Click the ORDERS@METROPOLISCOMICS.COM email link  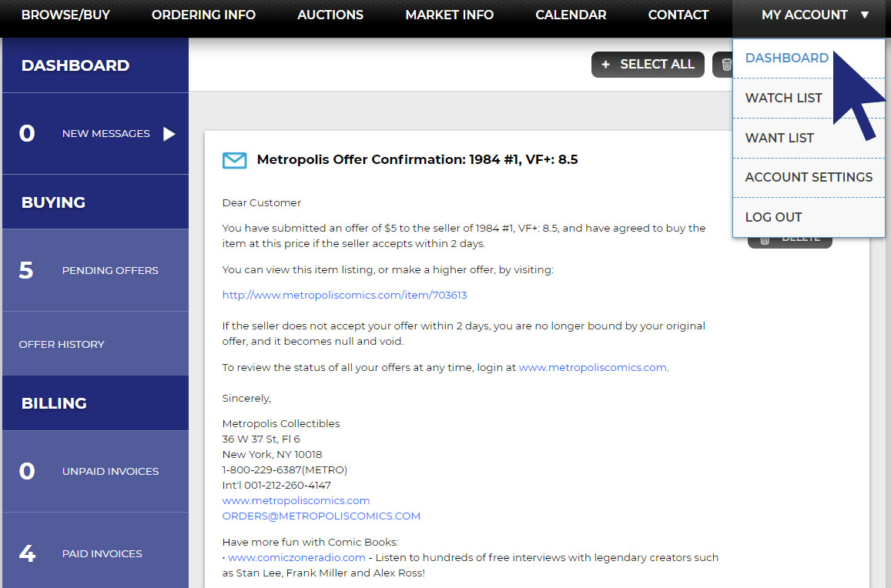click(321, 516)
